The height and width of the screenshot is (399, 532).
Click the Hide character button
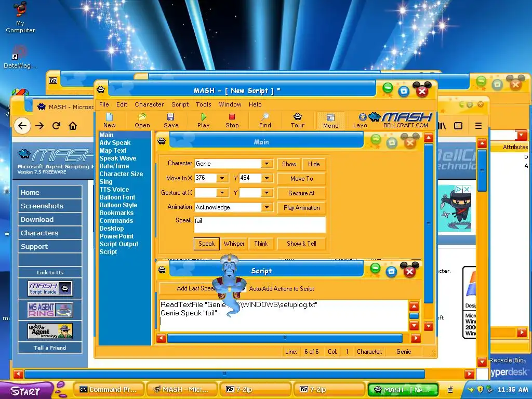coord(314,164)
